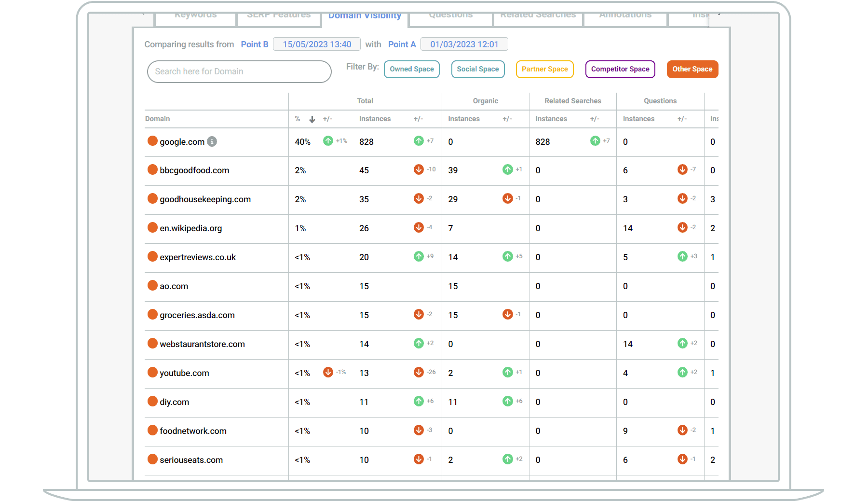Click google.com percent up-arrow indicator

tap(328, 140)
